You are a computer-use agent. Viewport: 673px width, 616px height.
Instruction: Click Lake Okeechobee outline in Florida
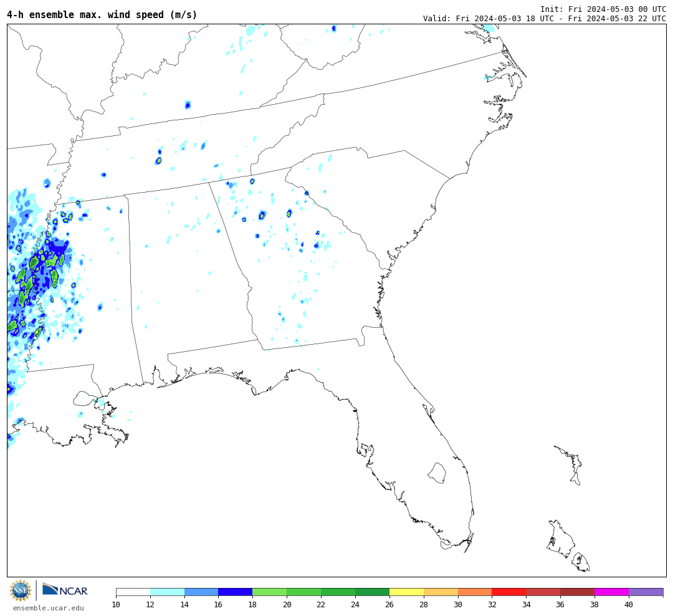(437, 473)
